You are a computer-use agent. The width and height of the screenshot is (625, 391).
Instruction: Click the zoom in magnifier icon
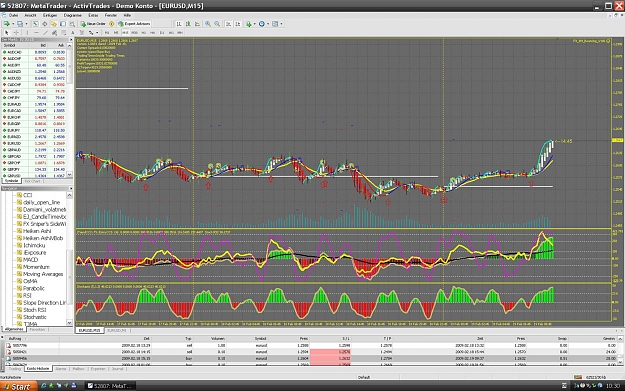click(208, 24)
